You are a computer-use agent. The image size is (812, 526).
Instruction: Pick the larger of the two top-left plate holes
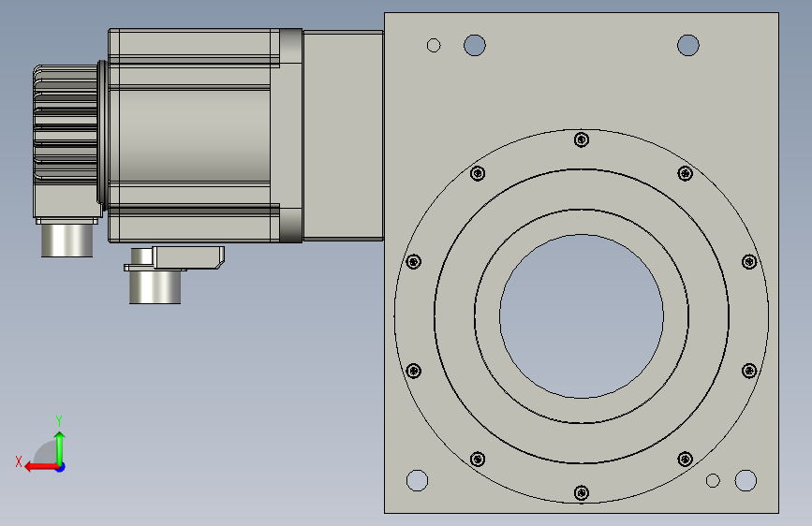(475, 45)
